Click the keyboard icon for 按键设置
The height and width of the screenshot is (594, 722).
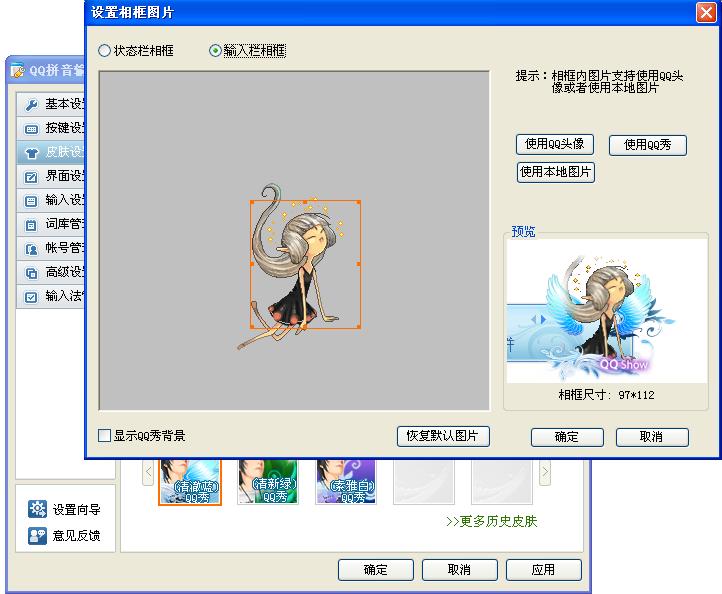[31, 129]
